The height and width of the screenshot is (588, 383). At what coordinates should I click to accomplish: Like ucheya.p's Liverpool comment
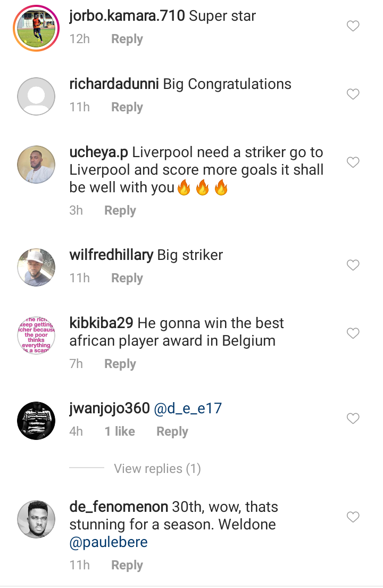(353, 162)
